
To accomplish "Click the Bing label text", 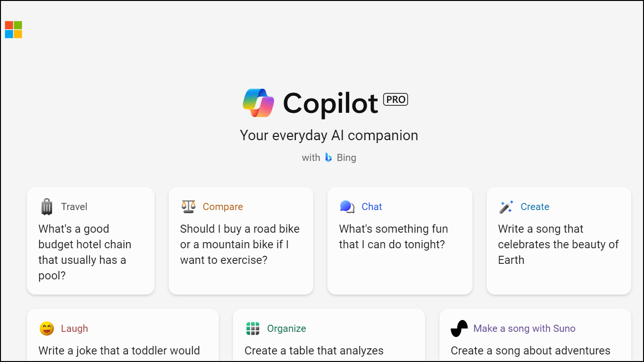I will [347, 157].
